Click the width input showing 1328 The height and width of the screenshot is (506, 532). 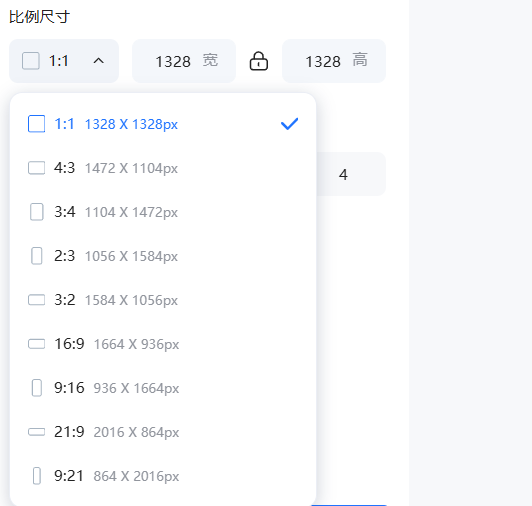coord(184,61)
